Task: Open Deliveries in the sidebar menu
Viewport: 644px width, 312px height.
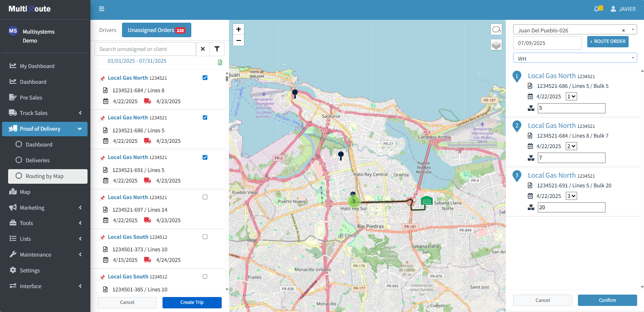Action: coord(38,160)
